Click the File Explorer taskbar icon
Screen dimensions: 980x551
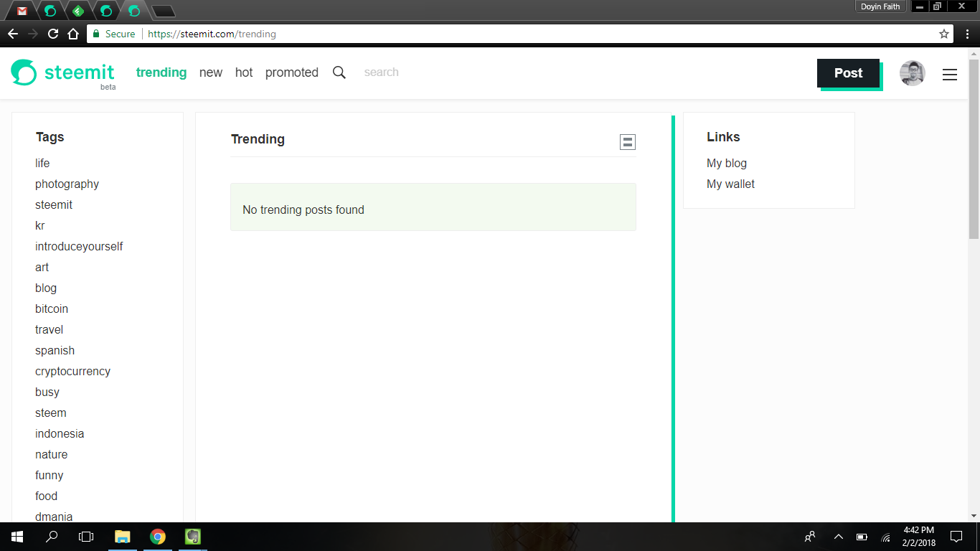coord(122,536)
